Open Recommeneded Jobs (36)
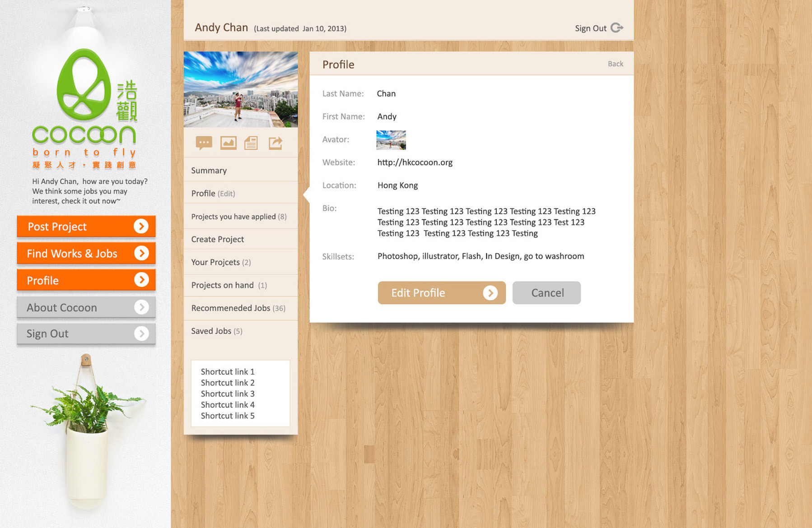 pos(241,308)
